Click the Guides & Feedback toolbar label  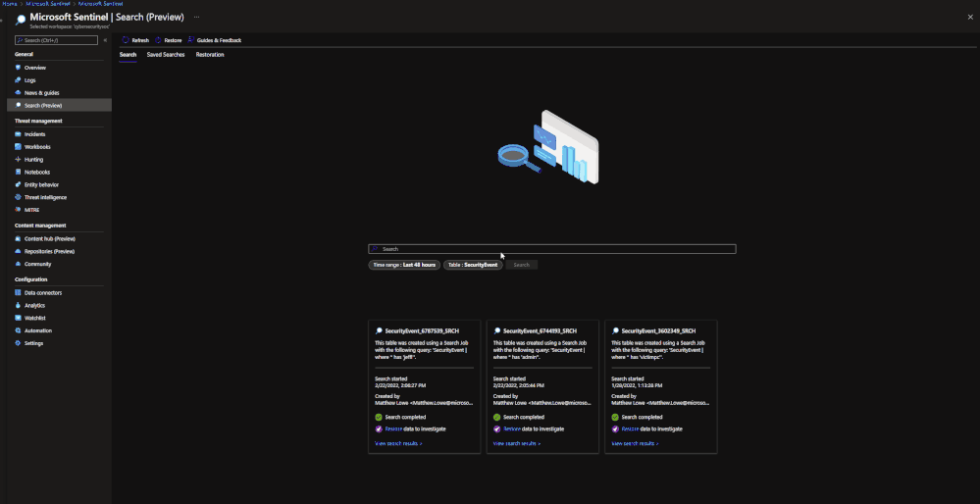pyautogui.click(x=219, y=40)
